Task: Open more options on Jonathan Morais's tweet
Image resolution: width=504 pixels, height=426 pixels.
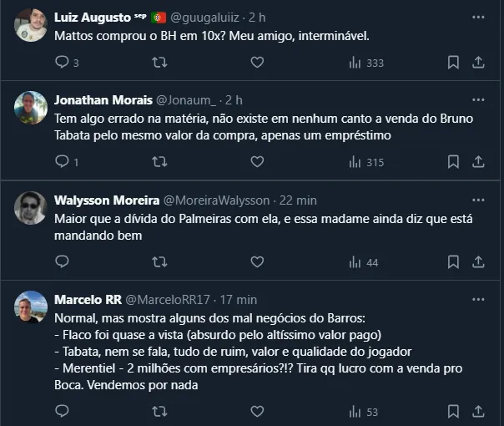Action: pyautogui.click(x=477, y=100)
